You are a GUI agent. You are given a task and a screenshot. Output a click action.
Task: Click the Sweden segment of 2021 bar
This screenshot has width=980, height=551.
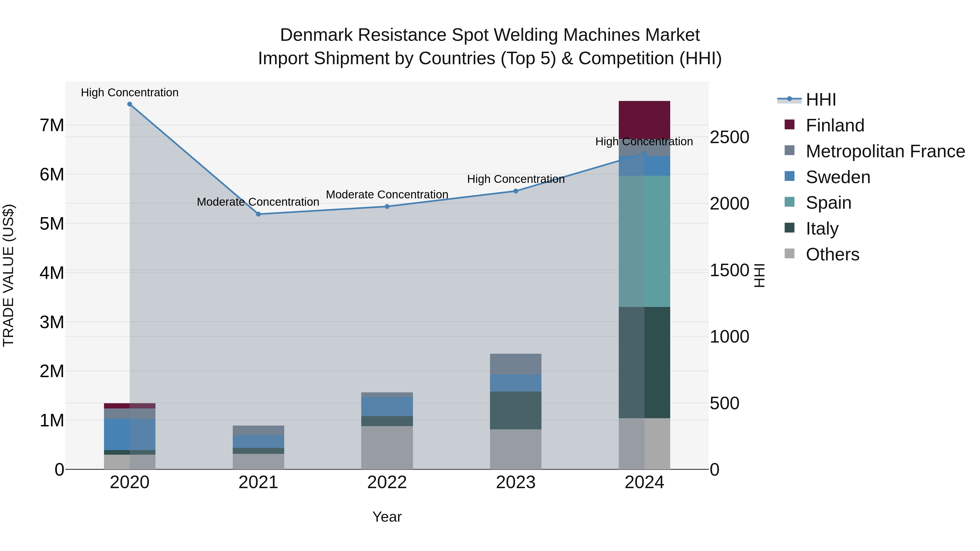tap(258, 442)
